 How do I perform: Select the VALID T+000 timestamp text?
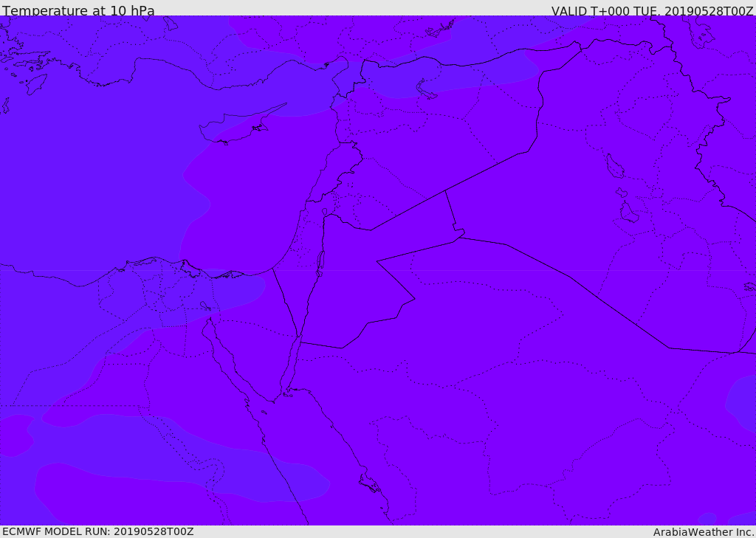[x=653, y=11]
